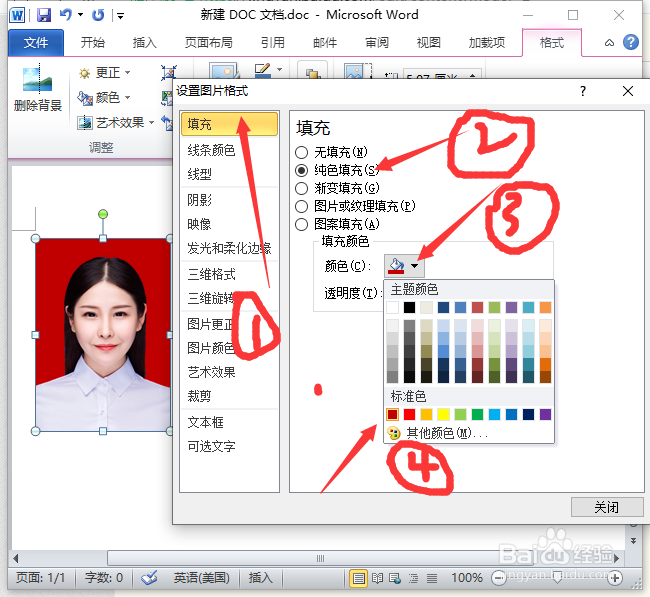650x597 pixels.
Task: Click the horizontal scrollbar thumb
Action: tap(320, 558)
